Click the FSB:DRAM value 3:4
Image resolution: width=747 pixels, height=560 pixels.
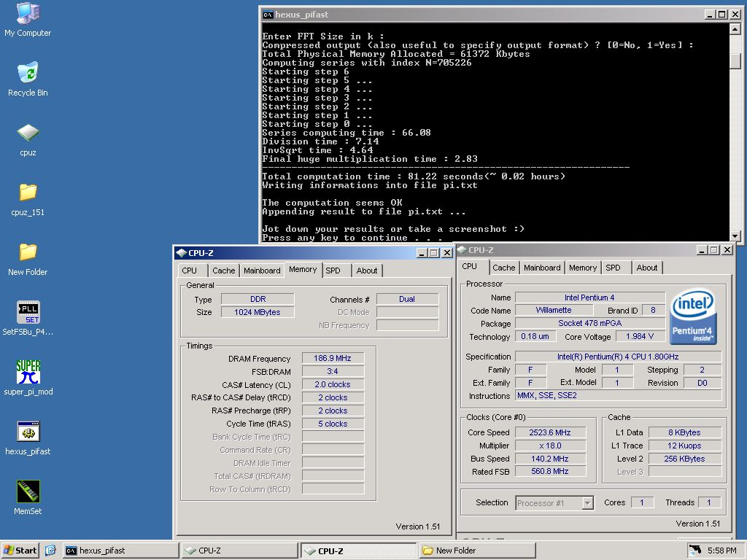(x=333, y=371)
